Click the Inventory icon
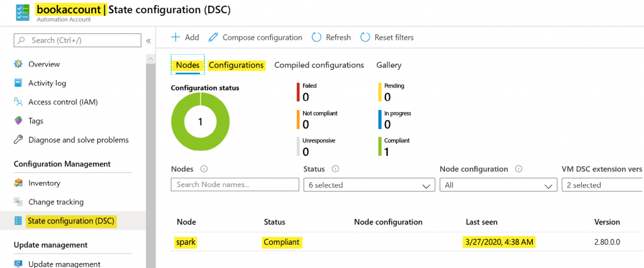The image size is (644, 268). coord(18,183)
